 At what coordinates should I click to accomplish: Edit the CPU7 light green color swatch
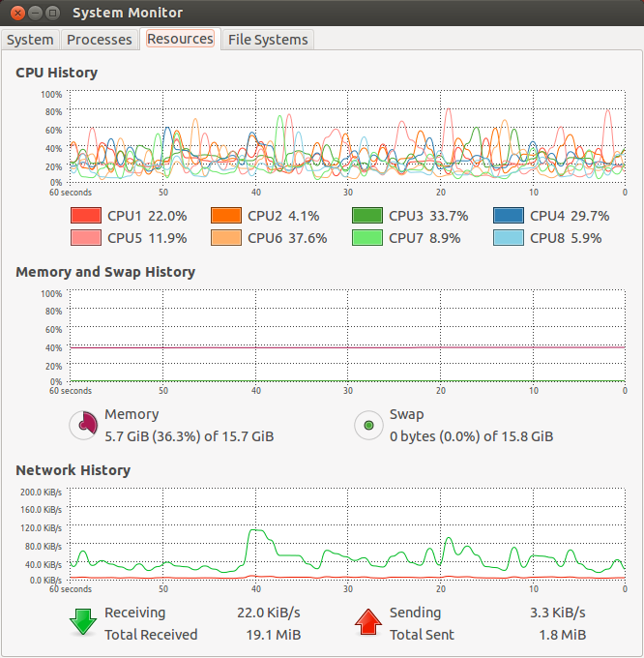[367, 238]
